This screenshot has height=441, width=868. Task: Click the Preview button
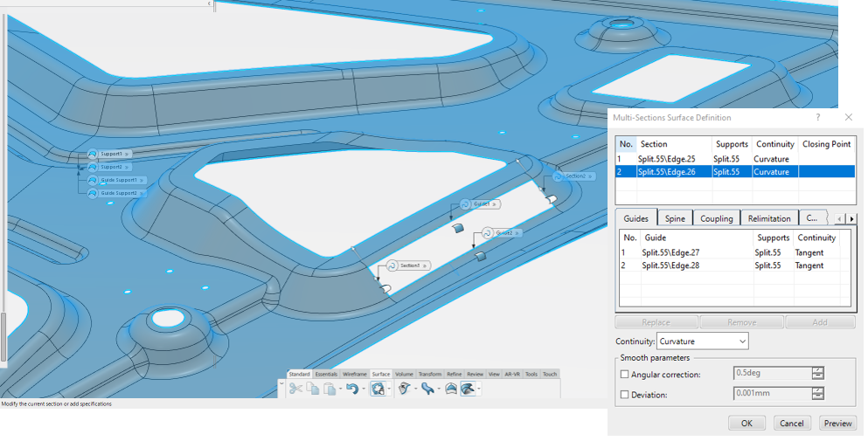(837, 424)
